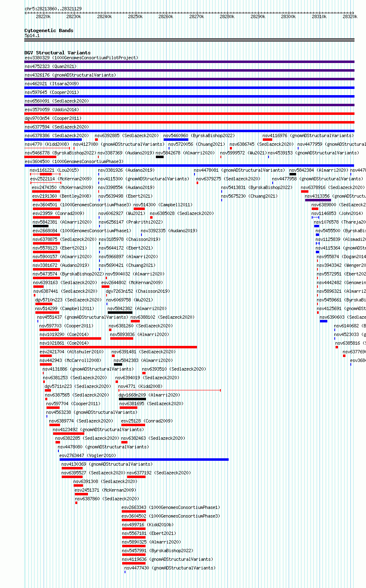
Task: Click the Cytogenetic Bands track title
Action: [x=49, y=30]
